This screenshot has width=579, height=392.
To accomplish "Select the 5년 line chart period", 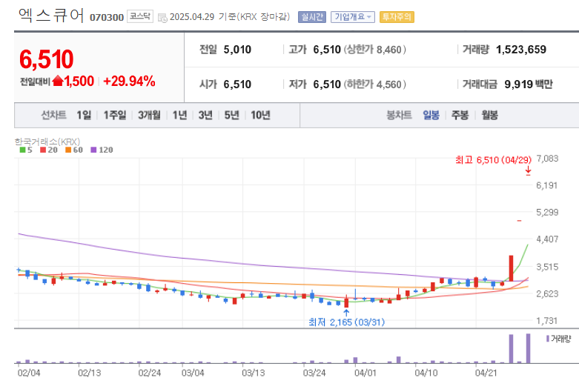I will pyautogui.click(x=231, y=115).
